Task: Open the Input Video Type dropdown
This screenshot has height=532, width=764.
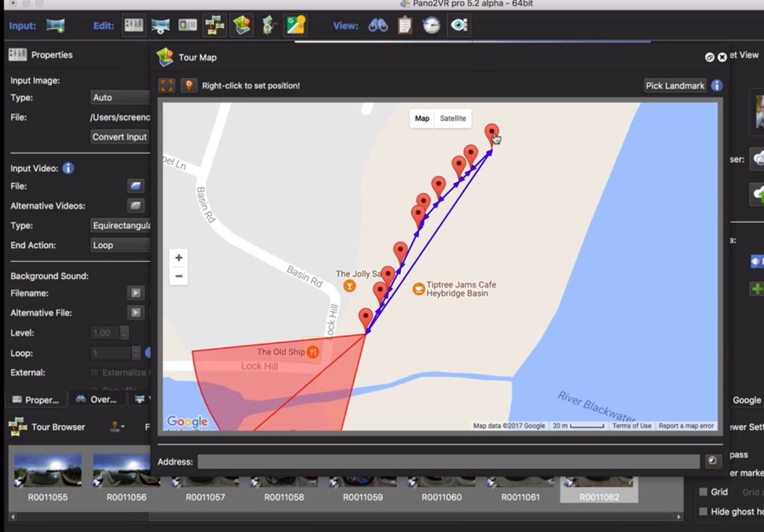Action: click(120, 226)
